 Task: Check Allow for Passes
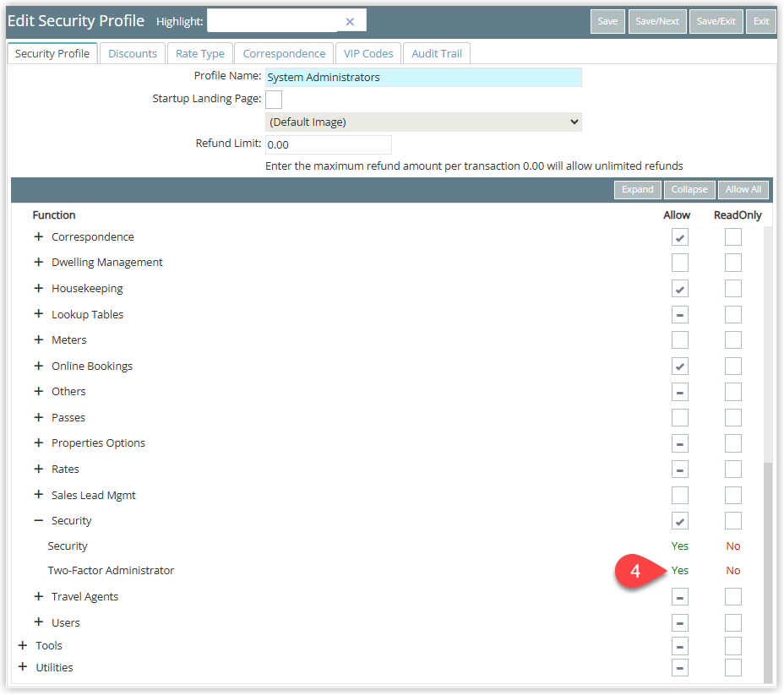click(680, 418)
